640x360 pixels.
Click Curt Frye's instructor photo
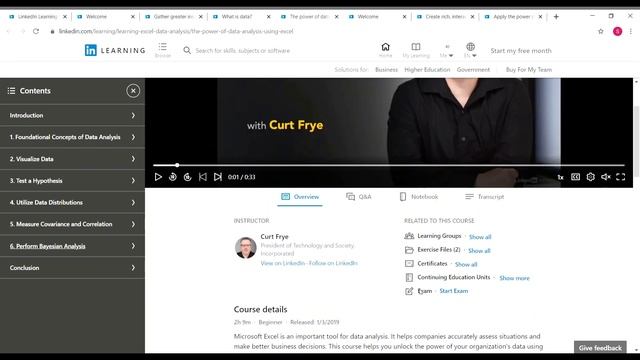[246, 248]
